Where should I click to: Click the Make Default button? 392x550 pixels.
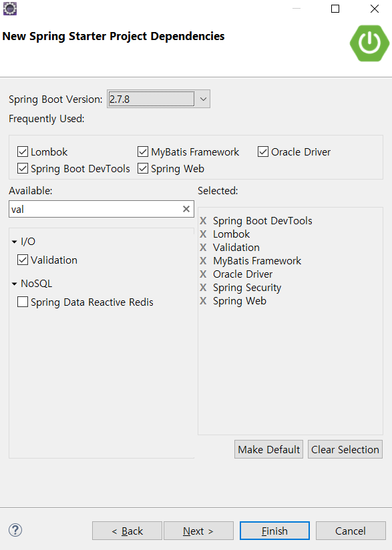(269, 449)
